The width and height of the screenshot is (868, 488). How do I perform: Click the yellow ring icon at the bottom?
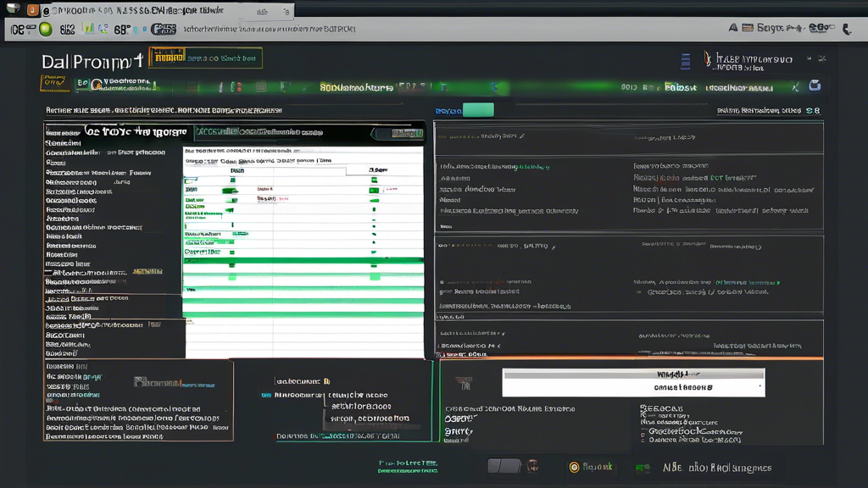(x=574, y=468)
